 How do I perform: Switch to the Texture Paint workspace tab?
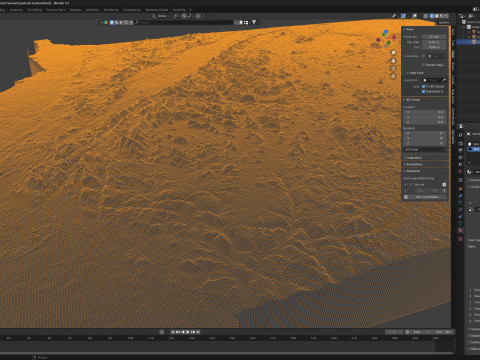click(56, 10)
